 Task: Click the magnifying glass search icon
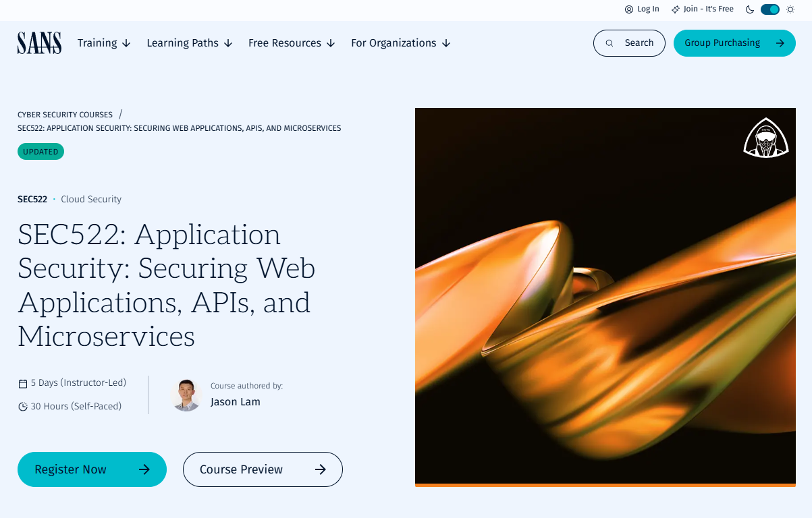(x=610, y=43)
